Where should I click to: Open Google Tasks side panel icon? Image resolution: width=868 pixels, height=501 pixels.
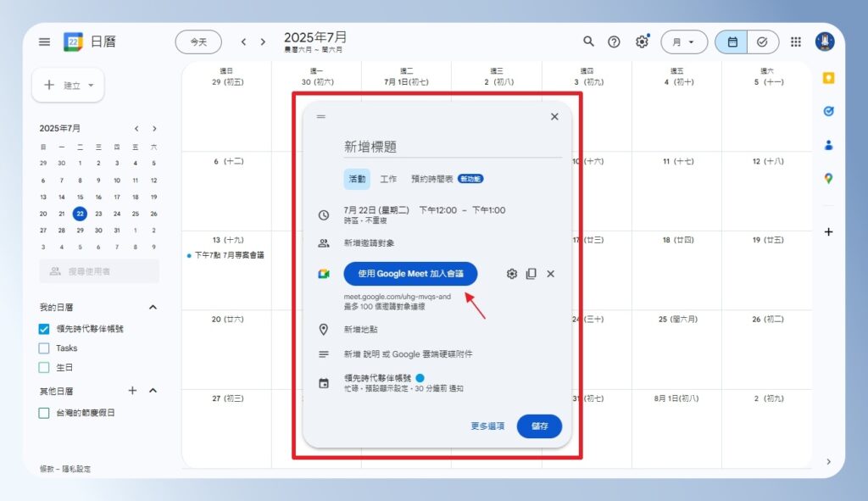pyautogui.click(x=828, y=111)
